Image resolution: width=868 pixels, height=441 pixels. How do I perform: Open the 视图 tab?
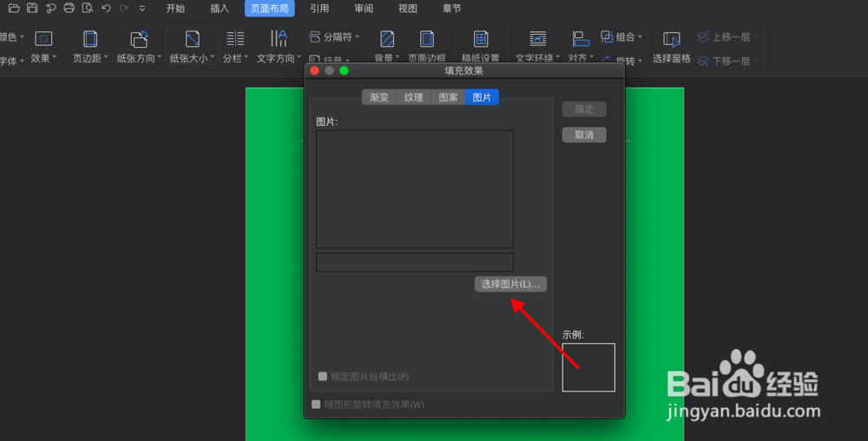pyautogui.click(x=408, y=9)
